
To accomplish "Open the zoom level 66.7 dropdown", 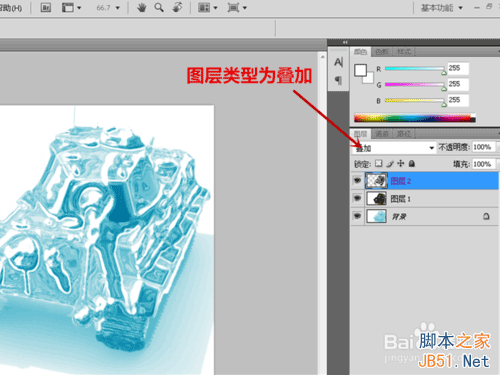I will tap(117, 8).
